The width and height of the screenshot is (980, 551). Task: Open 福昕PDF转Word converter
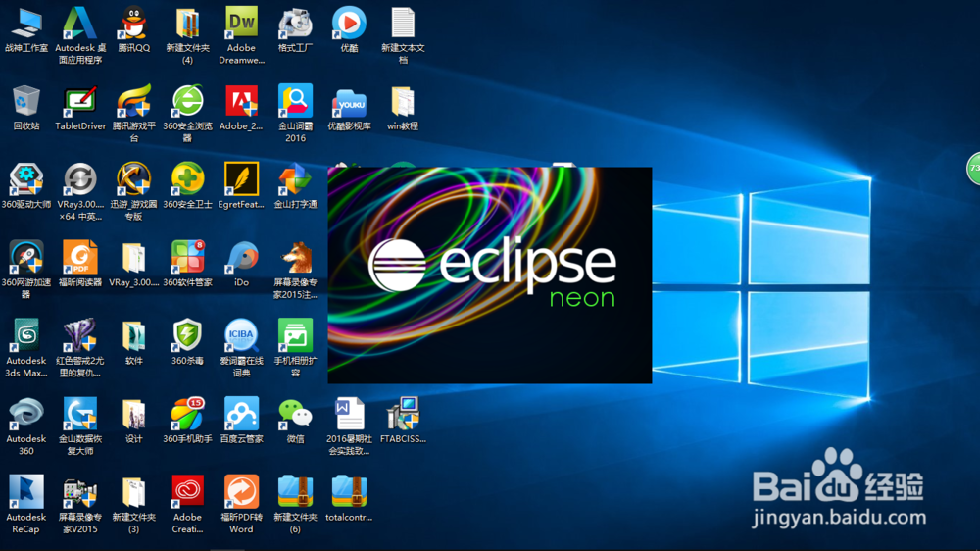click(241, 492)
